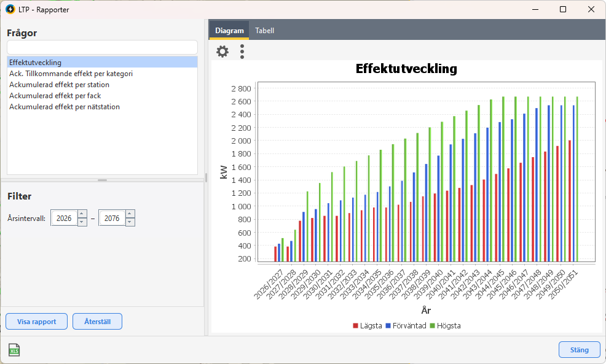
Task: Click the Frågor search input field
Action: (x=102, y=47)
